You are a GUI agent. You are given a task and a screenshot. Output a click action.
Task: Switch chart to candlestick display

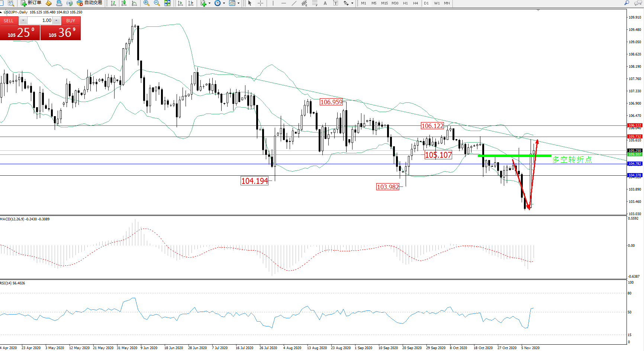point(124,3)
